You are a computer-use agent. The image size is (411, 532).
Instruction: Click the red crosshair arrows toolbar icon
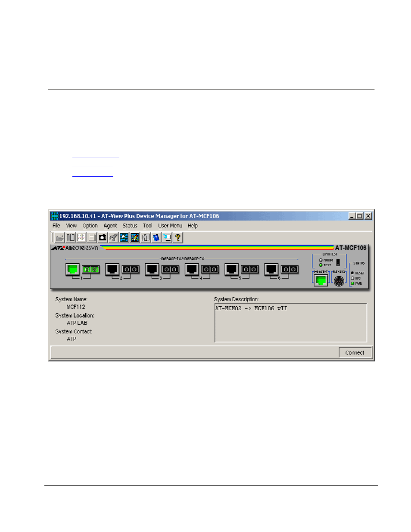tap(81, 237)
